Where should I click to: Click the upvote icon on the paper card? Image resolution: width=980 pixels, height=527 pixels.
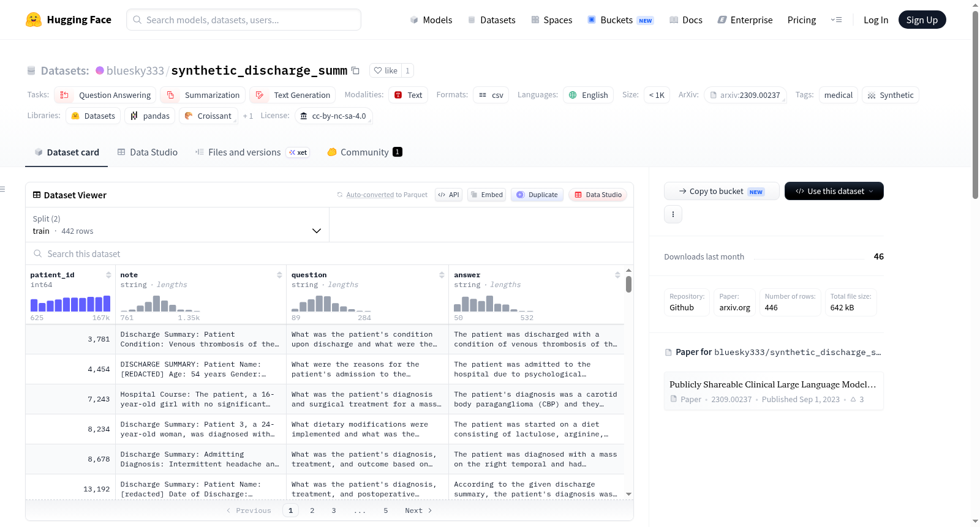tap(853, 399)
